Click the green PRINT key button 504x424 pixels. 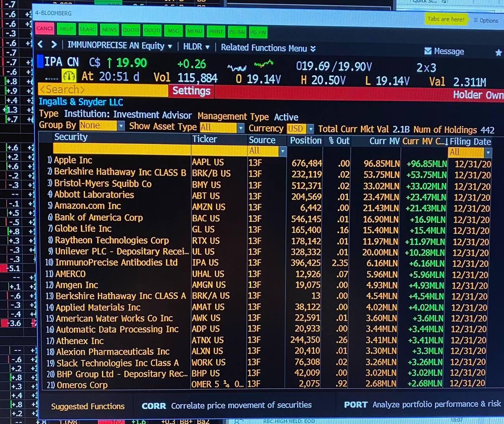pos(216,32)
